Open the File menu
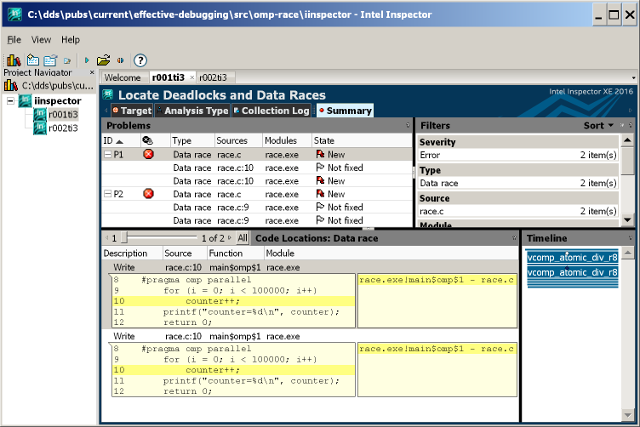The image size is (640, 427). point(14,40)
